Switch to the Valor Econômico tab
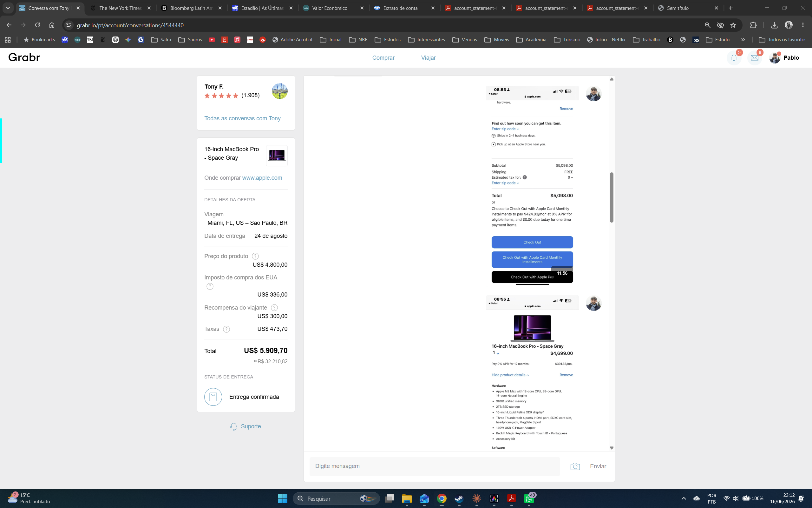 click(330, 8)
